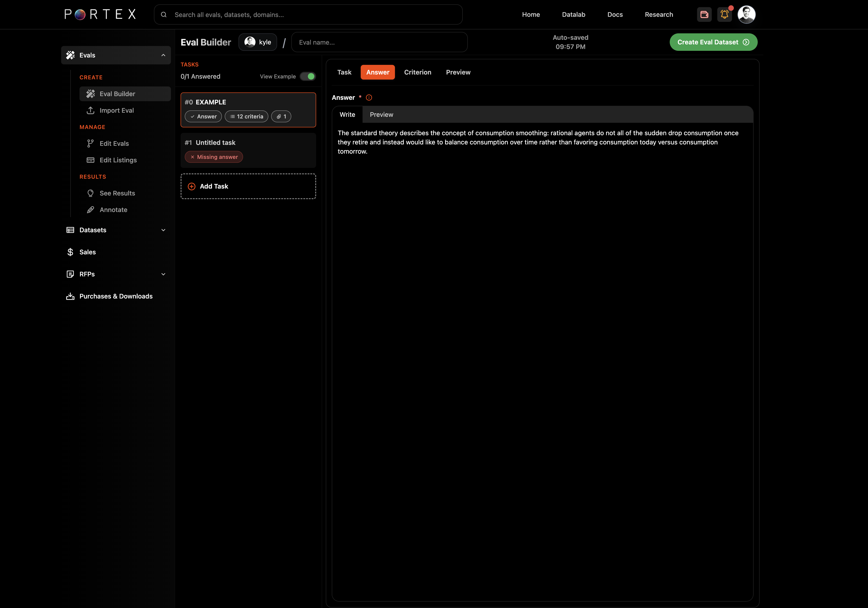Select the #1 Untitled task card
The width and height of the screenshot is (868, 608).
point(248,150)
